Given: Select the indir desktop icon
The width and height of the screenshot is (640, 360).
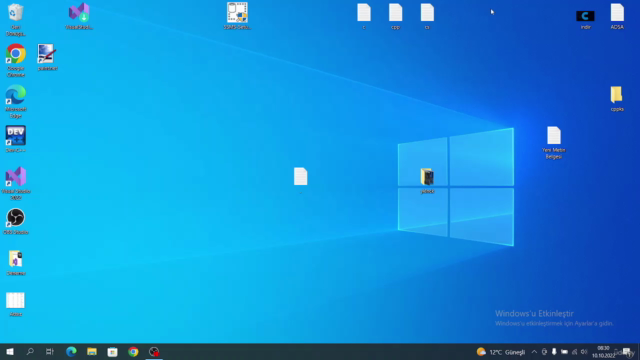Looking at the screenshot, I should point(585,19).
